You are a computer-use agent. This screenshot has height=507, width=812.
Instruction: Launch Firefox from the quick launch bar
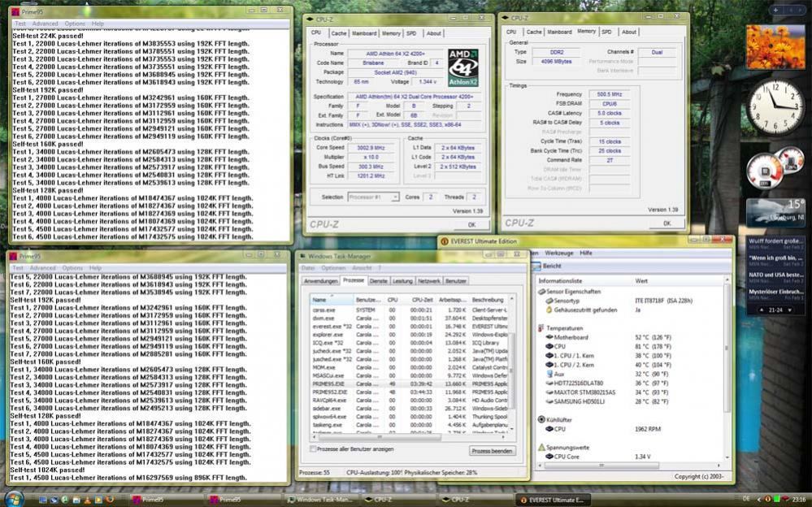click(x=110, y=500)
